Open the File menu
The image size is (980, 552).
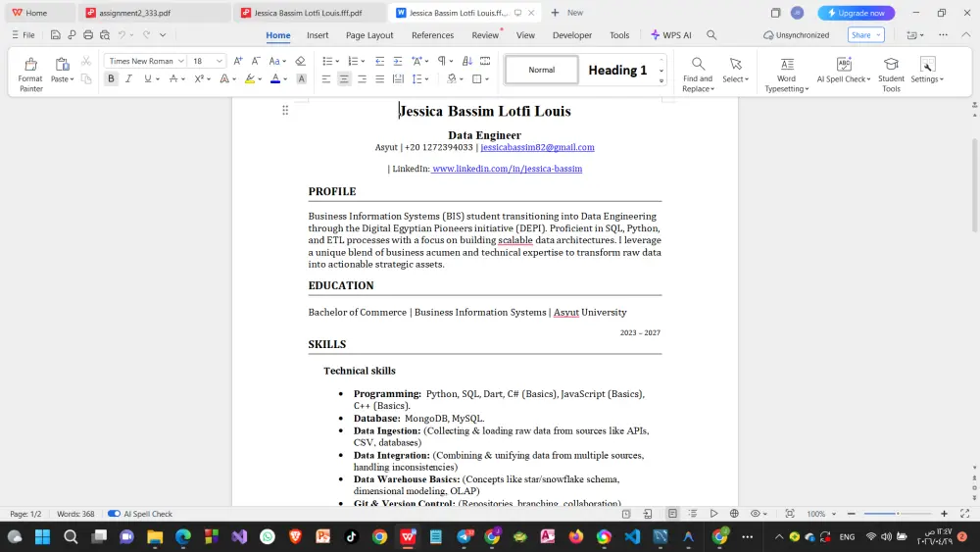(24, 35)
